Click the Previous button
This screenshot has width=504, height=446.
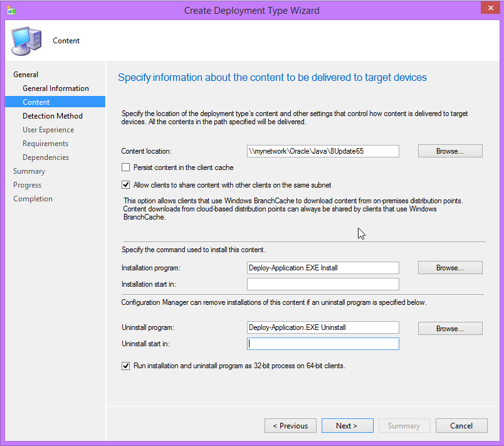[x=290, y=425]
